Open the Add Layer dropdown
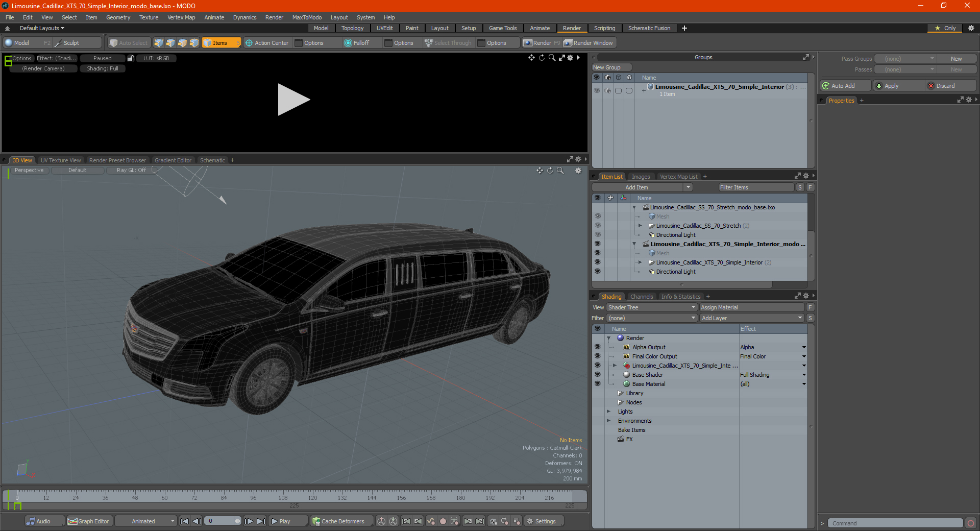The image size is (980, 531). coord(752,318)
